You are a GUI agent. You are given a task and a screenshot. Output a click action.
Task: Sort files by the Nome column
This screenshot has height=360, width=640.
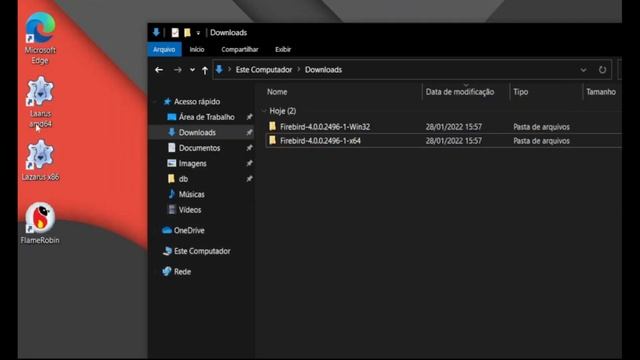277,92
